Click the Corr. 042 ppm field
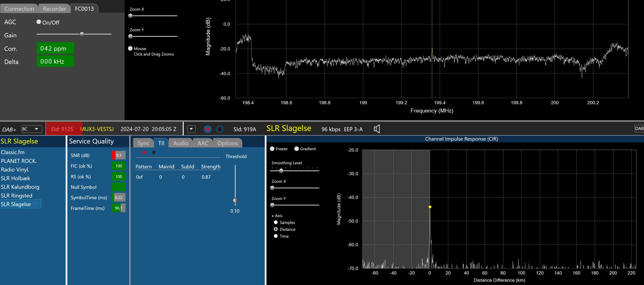The image size is (644, 285). (x=55, y=48)
